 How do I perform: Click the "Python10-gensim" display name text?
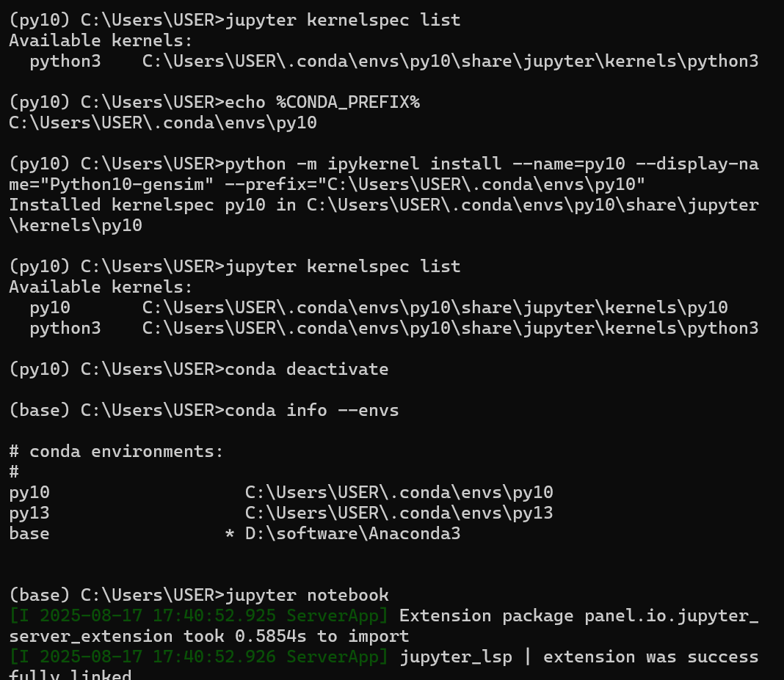click(126, 185)
